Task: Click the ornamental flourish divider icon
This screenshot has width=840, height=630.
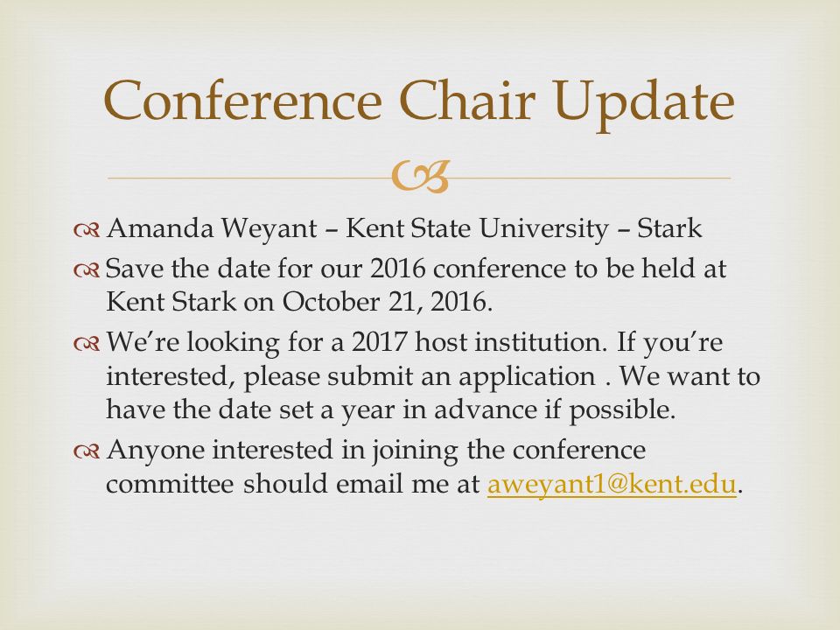Action: click(x=419, y=176)
